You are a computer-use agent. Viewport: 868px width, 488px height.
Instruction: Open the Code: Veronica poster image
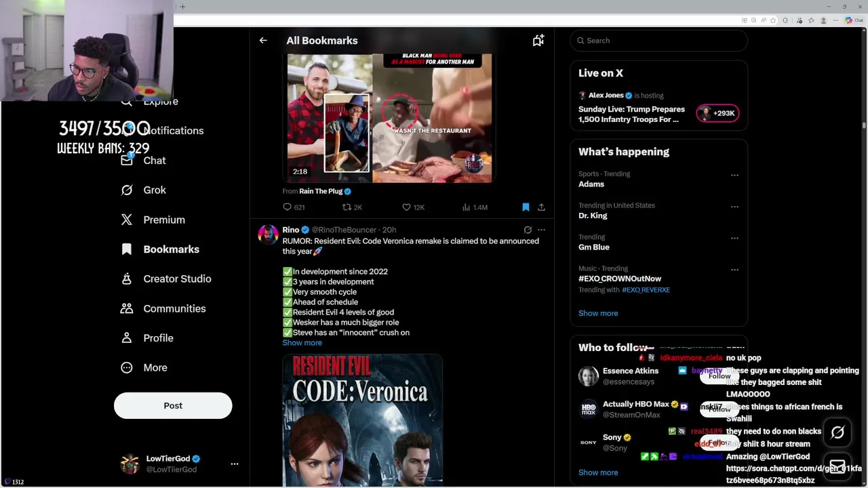(x=363, y=420)
